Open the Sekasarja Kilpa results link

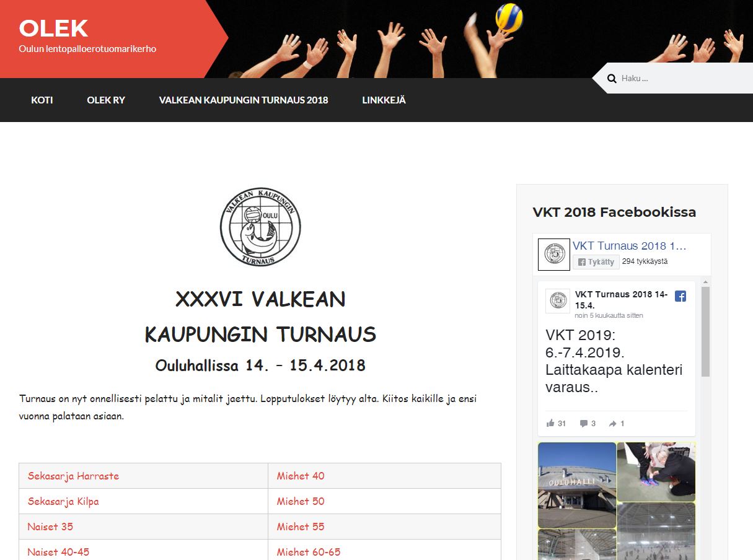tap(63, 501)
